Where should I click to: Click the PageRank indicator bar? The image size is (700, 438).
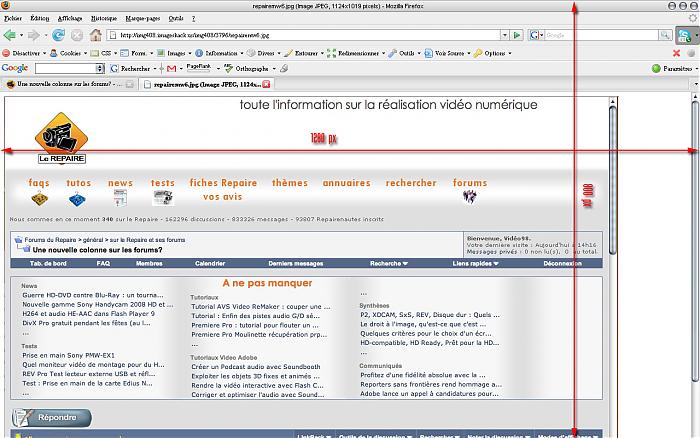199,68
